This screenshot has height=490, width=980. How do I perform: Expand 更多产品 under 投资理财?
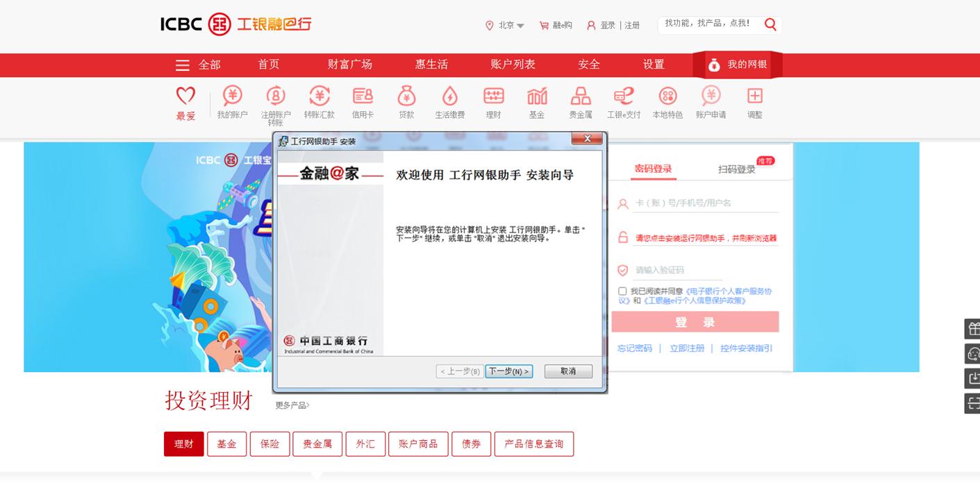pyautogui.click(x=292, y=405)
